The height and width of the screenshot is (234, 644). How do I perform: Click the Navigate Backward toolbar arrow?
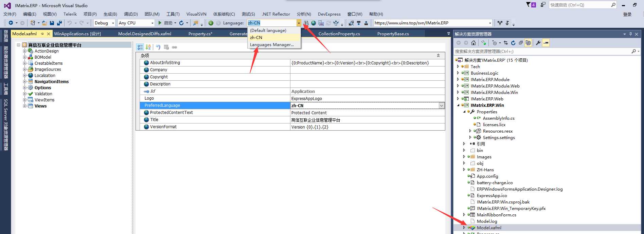click(x=11, y=23)
